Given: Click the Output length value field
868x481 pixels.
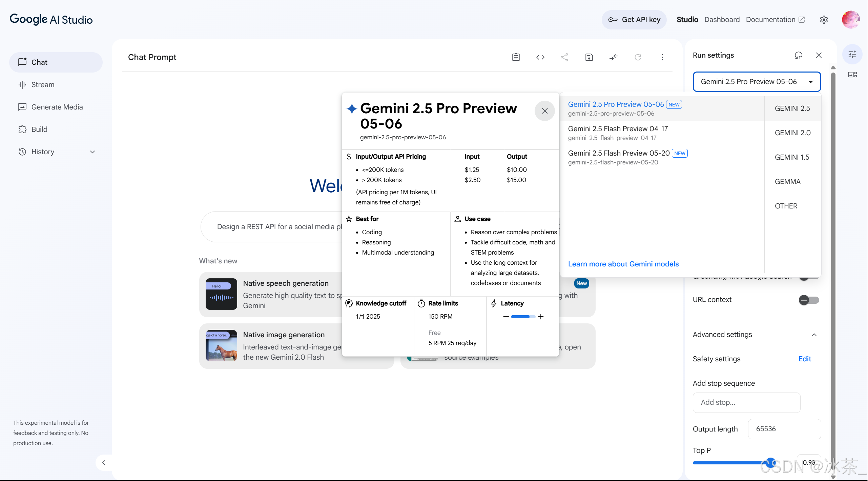Looking at the screenshot, I should [x=784, y=429].
